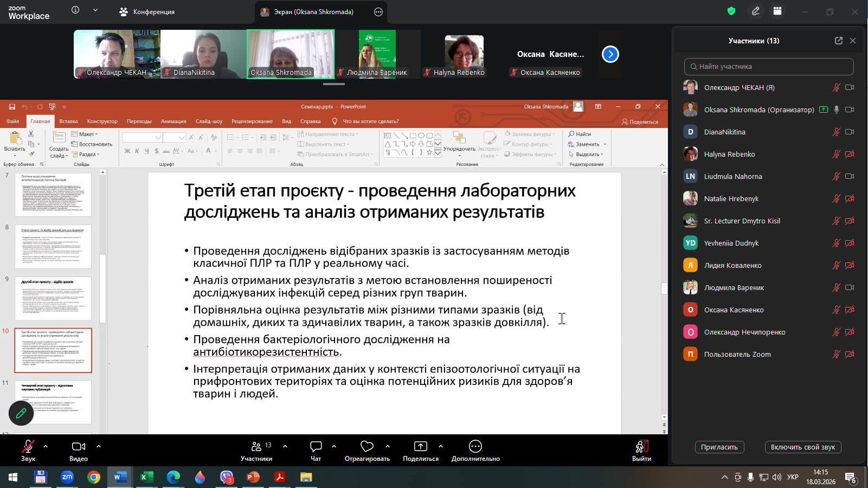
Task: Toggle the participants list button
Action: [x=256, y=446]
